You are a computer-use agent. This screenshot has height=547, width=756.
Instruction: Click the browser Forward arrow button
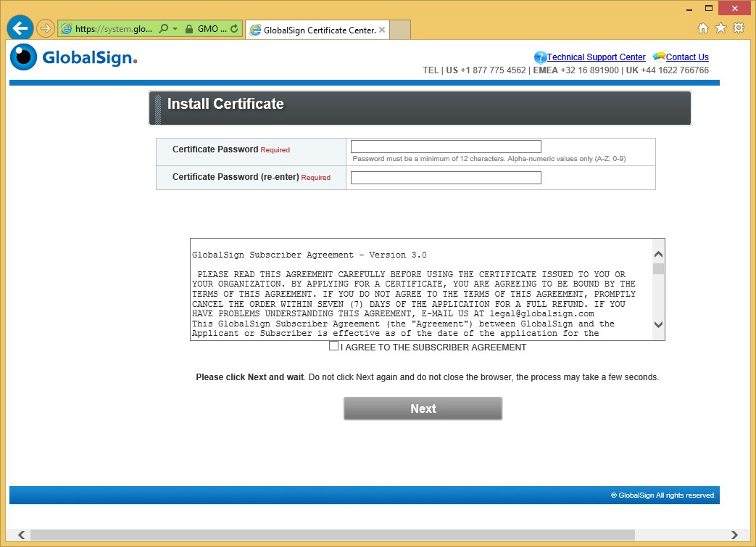(x=45, y=28)
